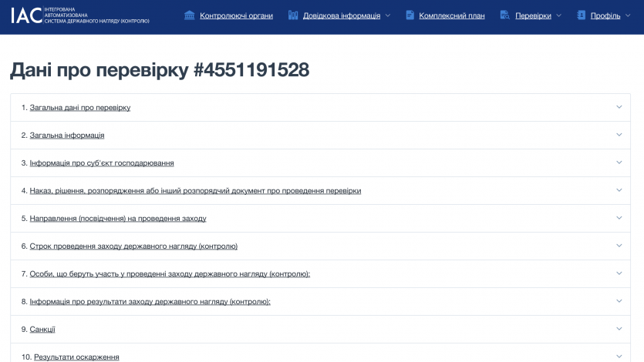Open Особи, що беруть участь link
Image resolution: width=644 pixels, height=362 pixels.
click(x=170, y=274)
